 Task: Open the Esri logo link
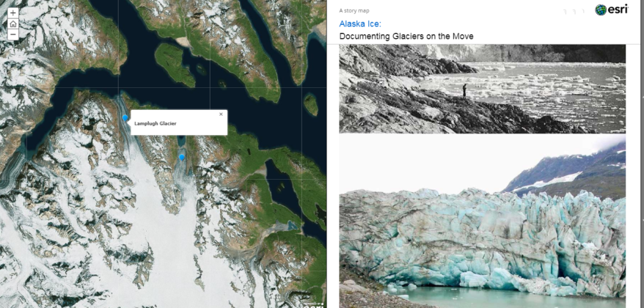(611, 10)
